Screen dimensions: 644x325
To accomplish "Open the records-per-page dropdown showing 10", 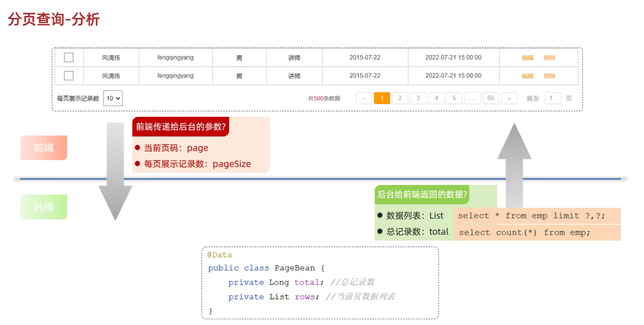I will point(113,98).
